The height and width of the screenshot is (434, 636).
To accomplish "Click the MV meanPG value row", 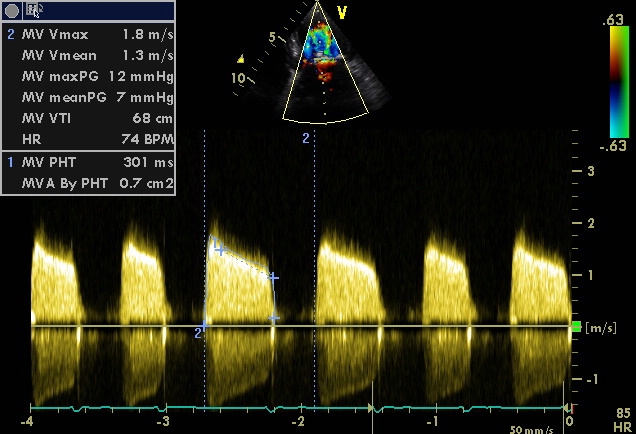I will click(97, 97).
